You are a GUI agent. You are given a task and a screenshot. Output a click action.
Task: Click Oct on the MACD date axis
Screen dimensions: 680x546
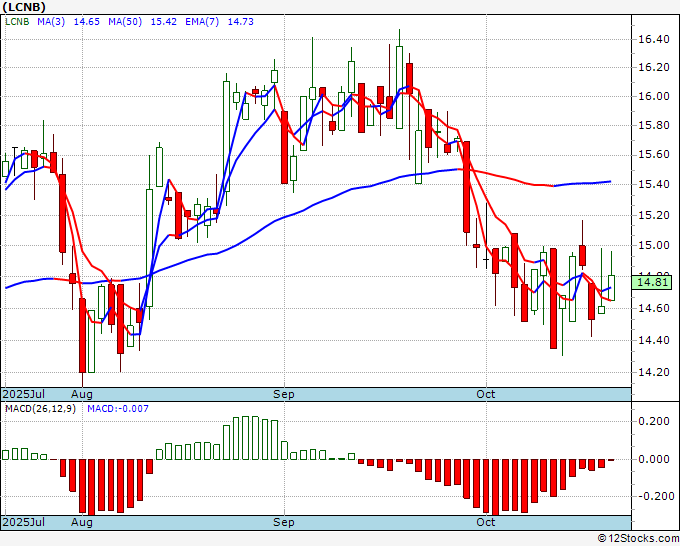click(486, 522)
